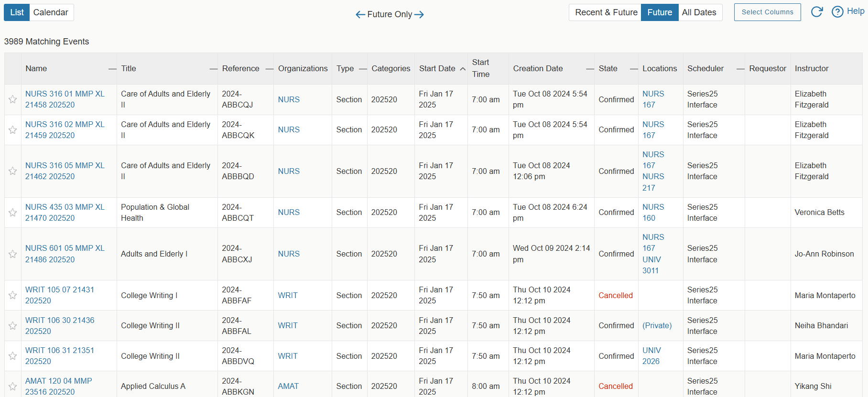Image resolution: width=868 pixels, height=397 pixels.
Task: Open the Select Columns chooser
Action: (x=767, y=12)
